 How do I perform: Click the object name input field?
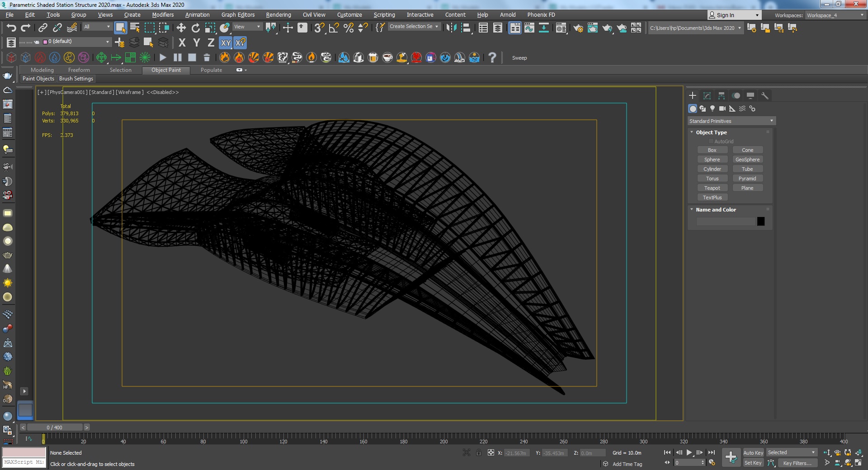(725, 221)
